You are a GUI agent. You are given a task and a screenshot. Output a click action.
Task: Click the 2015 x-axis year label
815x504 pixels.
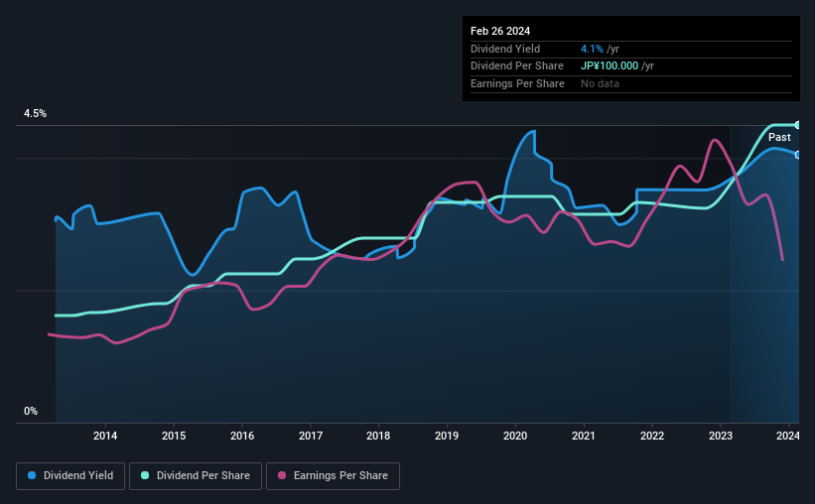(174, 436)
